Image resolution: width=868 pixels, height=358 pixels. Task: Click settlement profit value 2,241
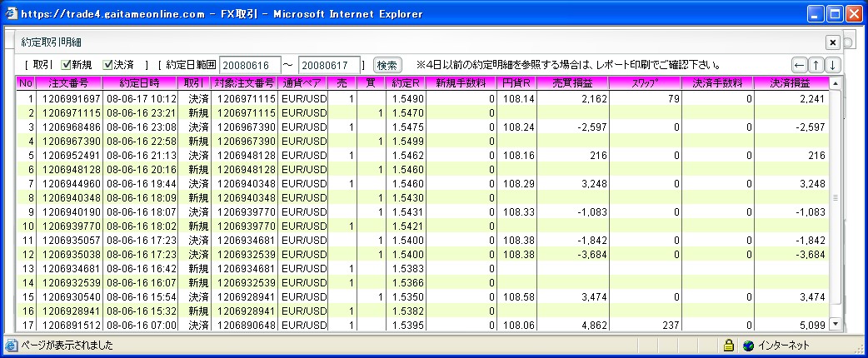coord(811,99)
